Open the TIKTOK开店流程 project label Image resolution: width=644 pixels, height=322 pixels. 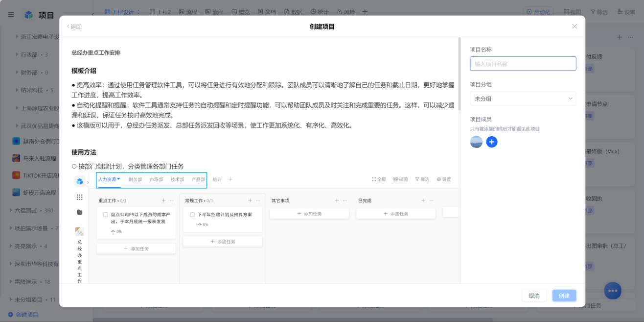41,175
